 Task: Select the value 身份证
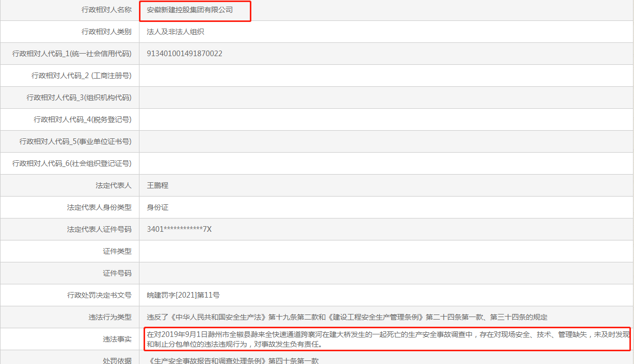[x=157, y=207]
